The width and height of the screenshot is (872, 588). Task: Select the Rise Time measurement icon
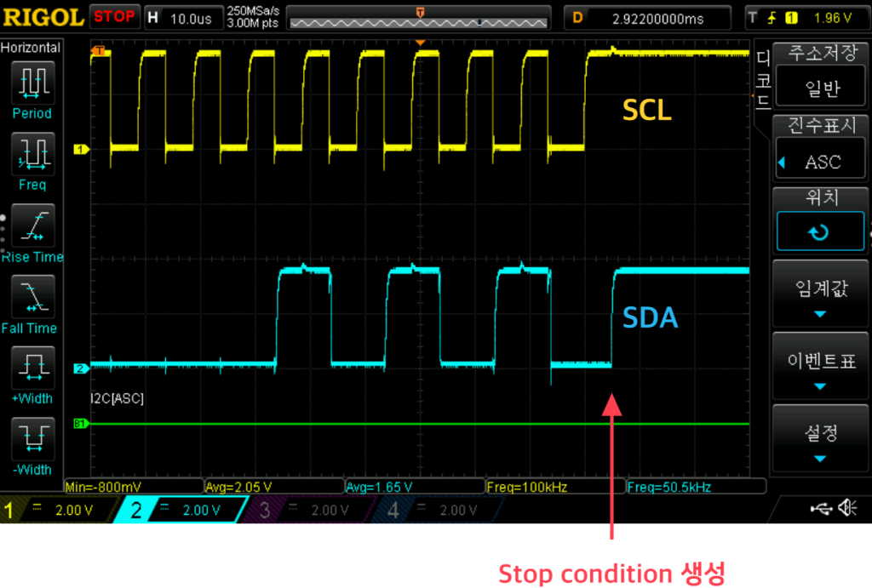[x=33, y=225]
